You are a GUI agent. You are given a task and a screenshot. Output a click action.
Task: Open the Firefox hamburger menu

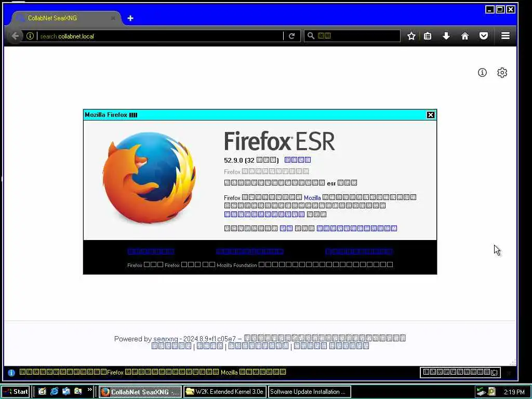[x=505, y=36]
